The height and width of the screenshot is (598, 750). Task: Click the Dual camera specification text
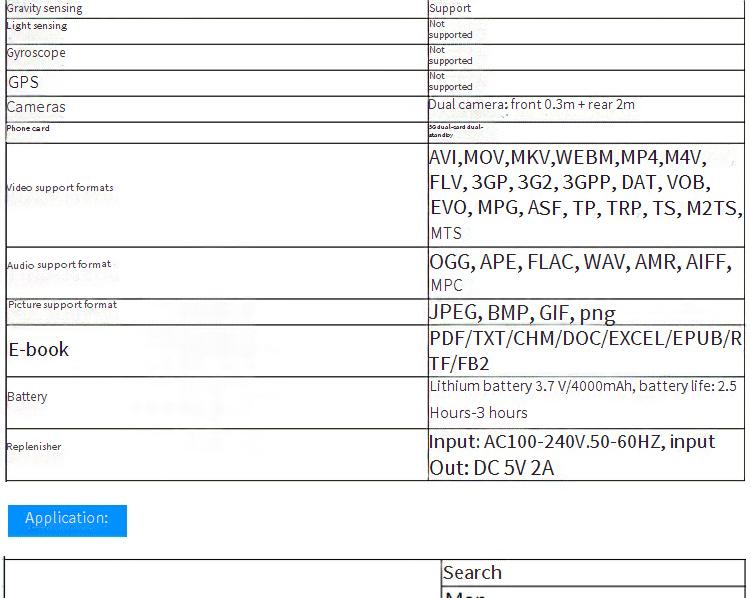(x=531, y=105)
